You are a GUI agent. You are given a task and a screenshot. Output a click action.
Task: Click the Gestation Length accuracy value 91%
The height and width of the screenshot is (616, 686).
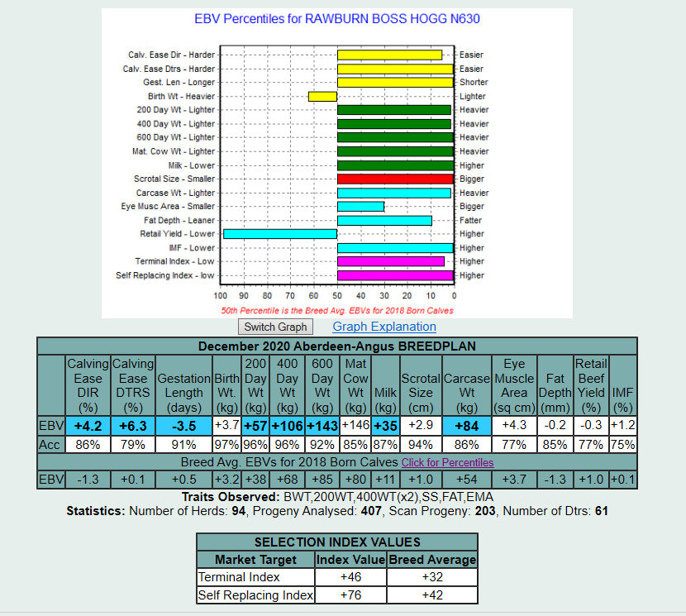pyautogui.click(x=183, y=444)
